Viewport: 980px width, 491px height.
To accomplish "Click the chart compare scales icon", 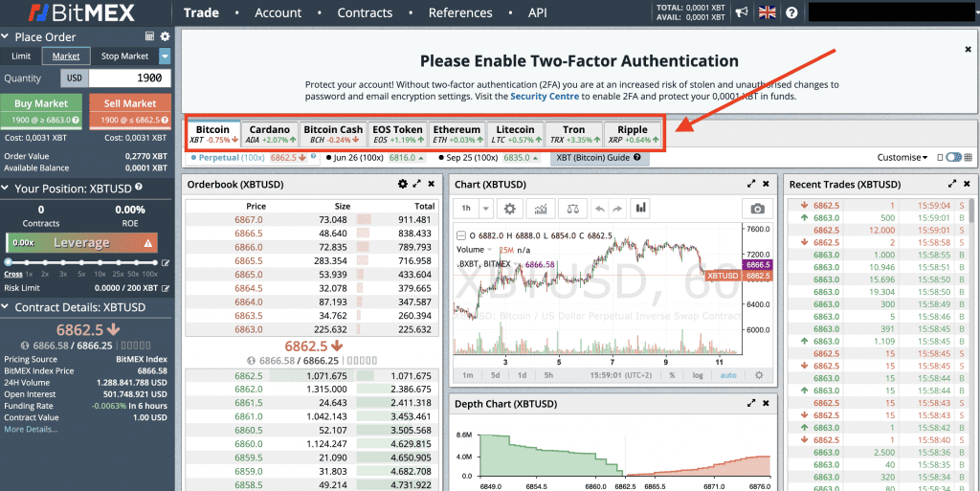I will pos(572,209).
